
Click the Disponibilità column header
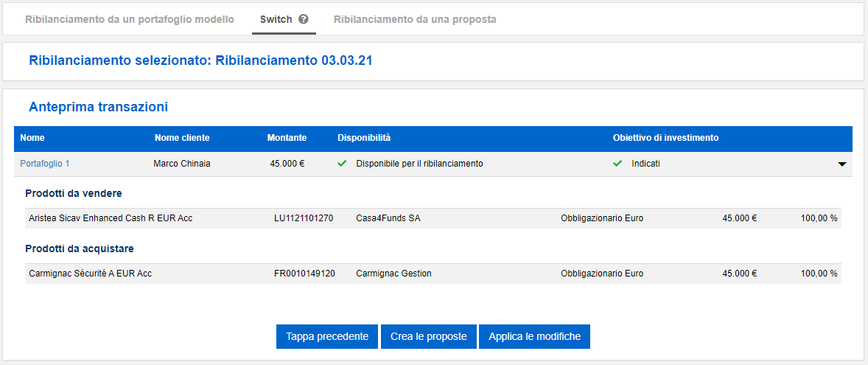(x=364, y=138)
